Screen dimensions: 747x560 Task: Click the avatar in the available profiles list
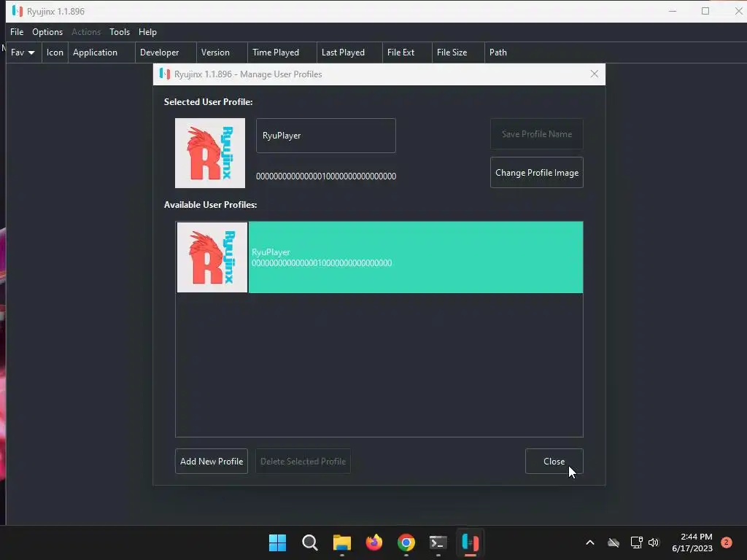click(212, 257)
